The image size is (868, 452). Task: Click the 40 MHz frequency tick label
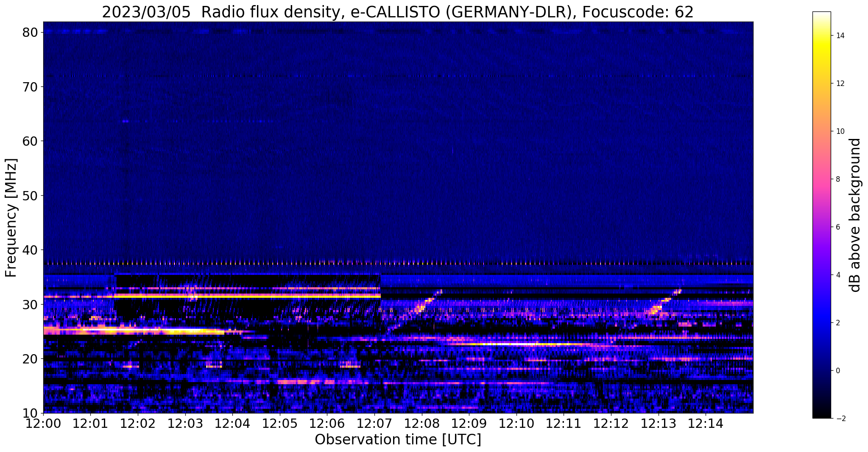point(31,250)
